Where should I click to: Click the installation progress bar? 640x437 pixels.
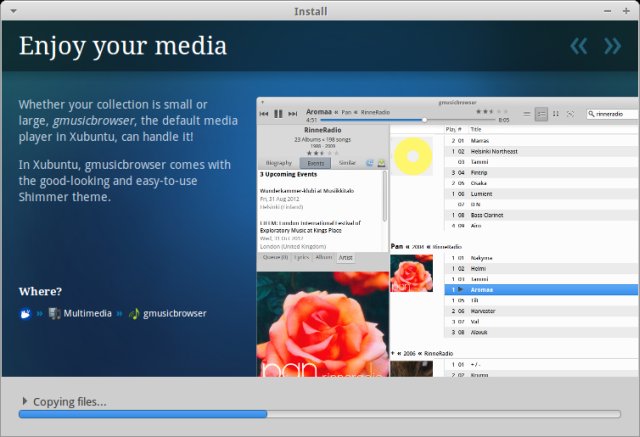point(319,414)
